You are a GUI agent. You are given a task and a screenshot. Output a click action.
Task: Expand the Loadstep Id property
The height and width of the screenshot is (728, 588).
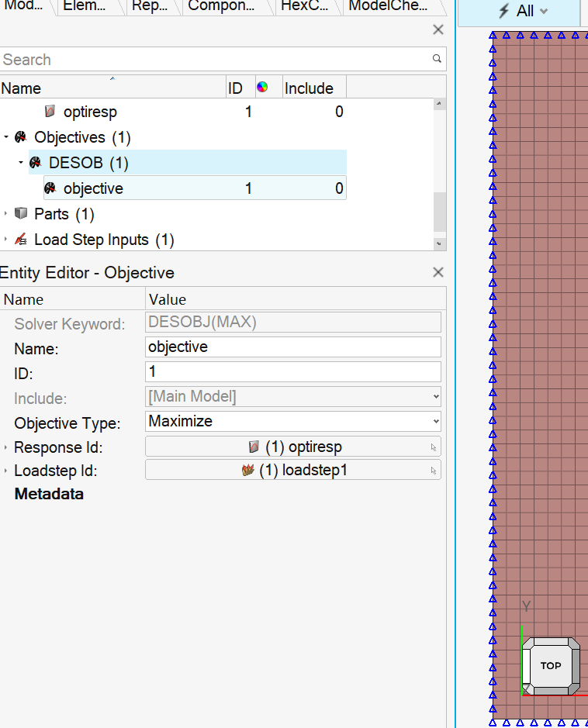(5, 471)
